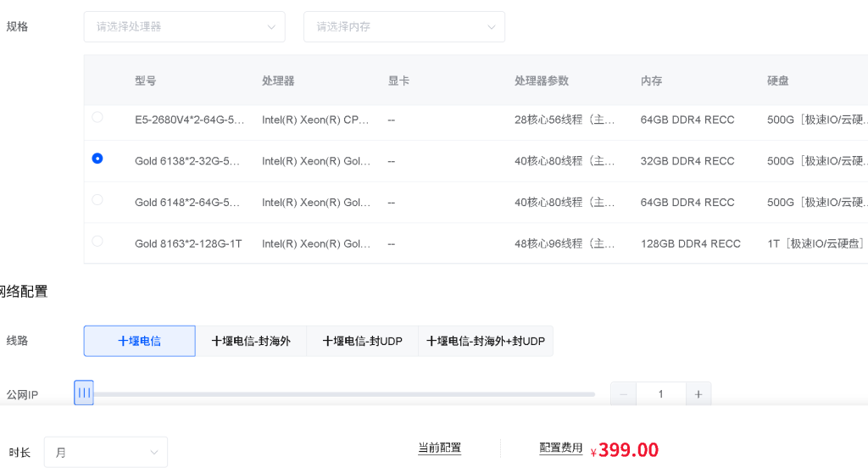The image size is (868, 468).
Task: Click the public IP slider handle
Action: (x=84, y=393)
